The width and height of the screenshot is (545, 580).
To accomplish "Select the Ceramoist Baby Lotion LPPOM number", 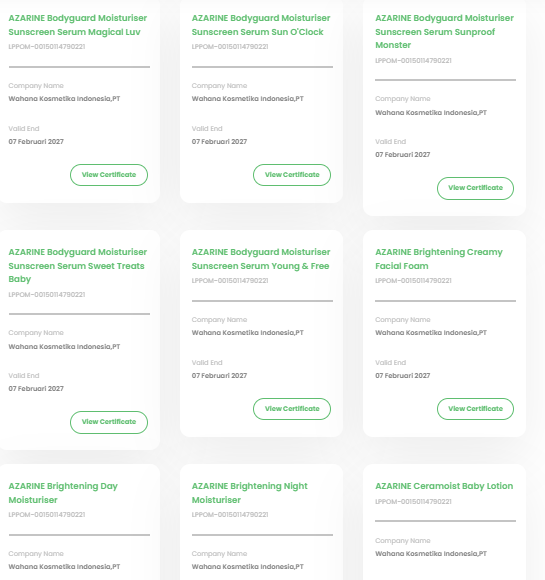I will point(413,502).
